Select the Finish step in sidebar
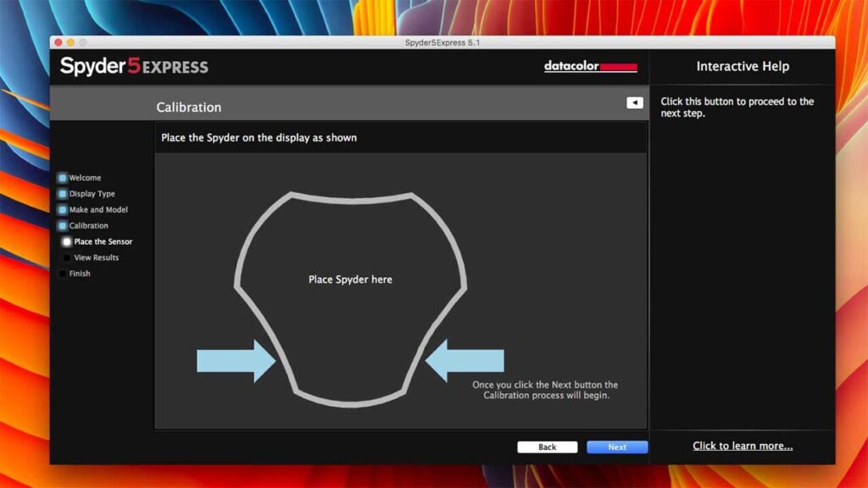Viewport: 868px width, 488px height. [80, 274]
